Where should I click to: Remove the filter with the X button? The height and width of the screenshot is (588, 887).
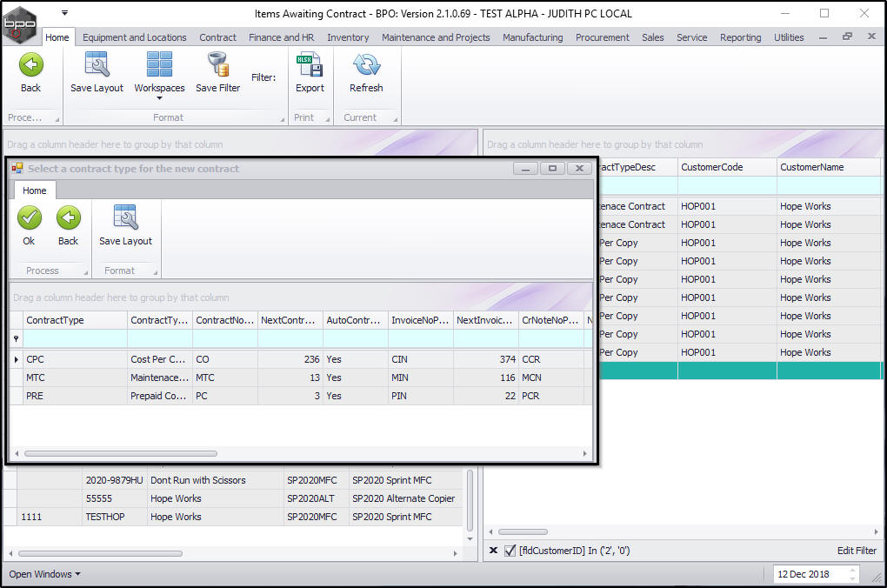tap(493, 551)
